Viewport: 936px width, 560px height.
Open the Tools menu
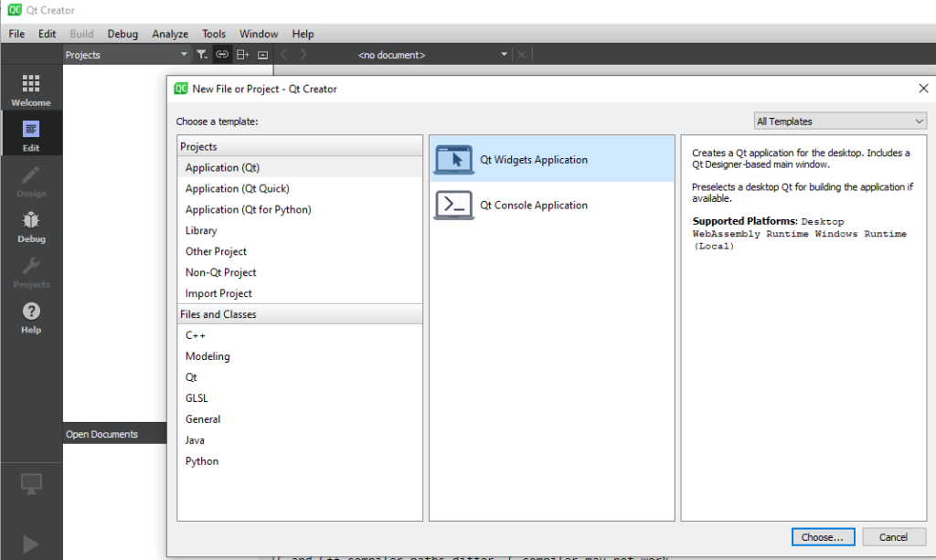[214, 34]
